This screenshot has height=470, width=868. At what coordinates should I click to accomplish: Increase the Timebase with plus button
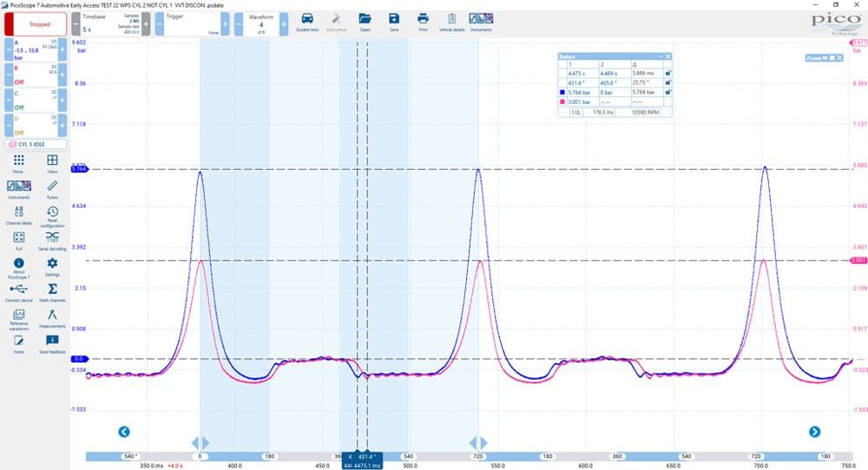click(x=146, y=24)
